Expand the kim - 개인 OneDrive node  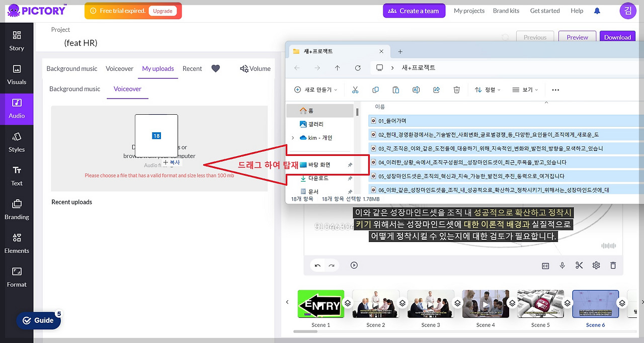tap(293, 138)
